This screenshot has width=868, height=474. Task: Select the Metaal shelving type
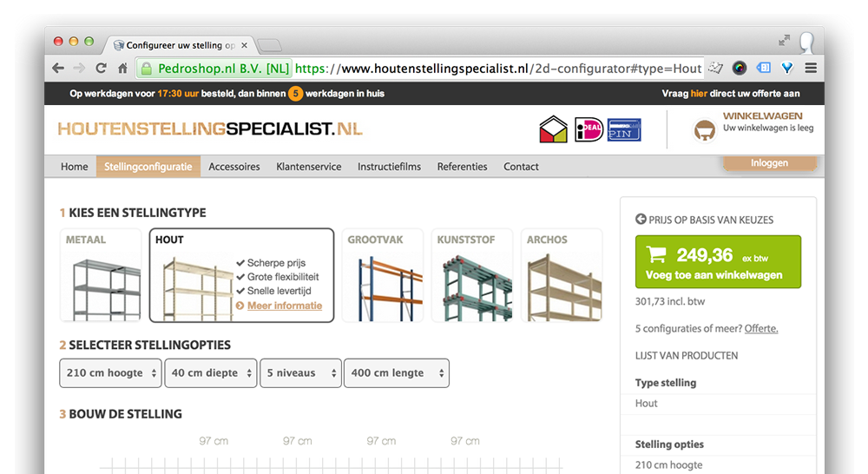tap(101, 275)
